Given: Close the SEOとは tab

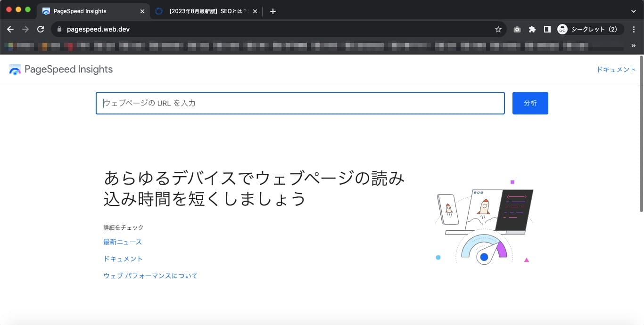Looking at the screenshot, I should 255,11.
